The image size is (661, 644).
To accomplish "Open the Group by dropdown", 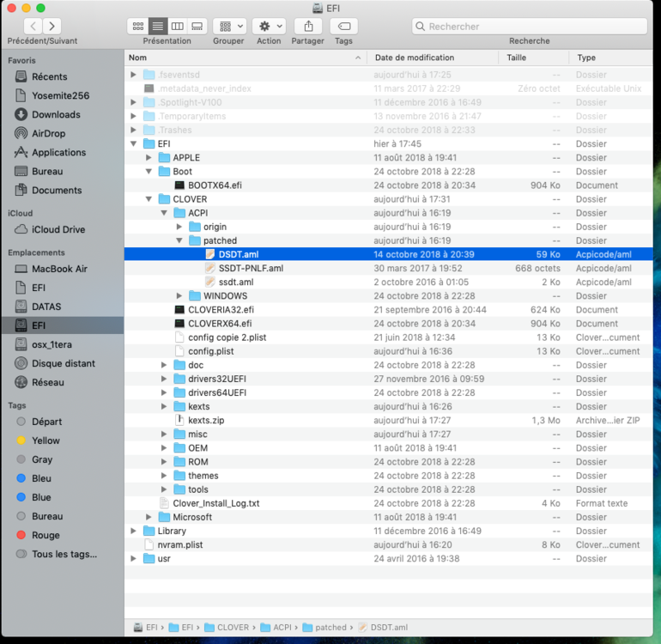I will (228, 27).
